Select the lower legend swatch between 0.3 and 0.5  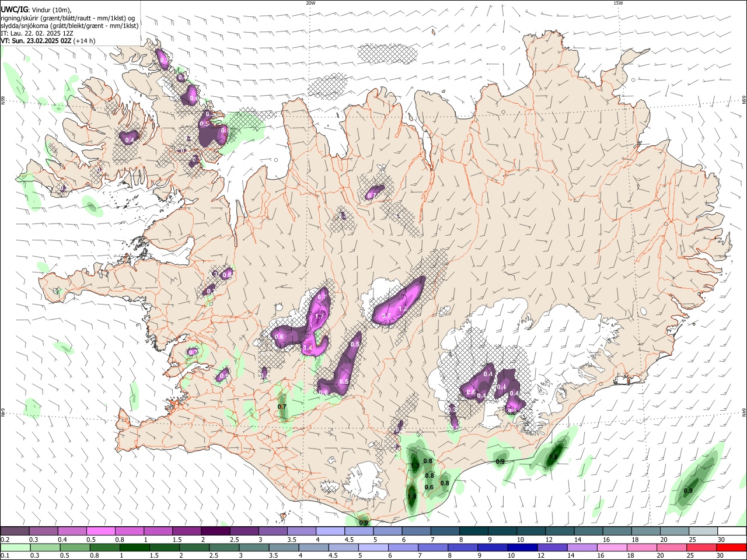[45, 547]
